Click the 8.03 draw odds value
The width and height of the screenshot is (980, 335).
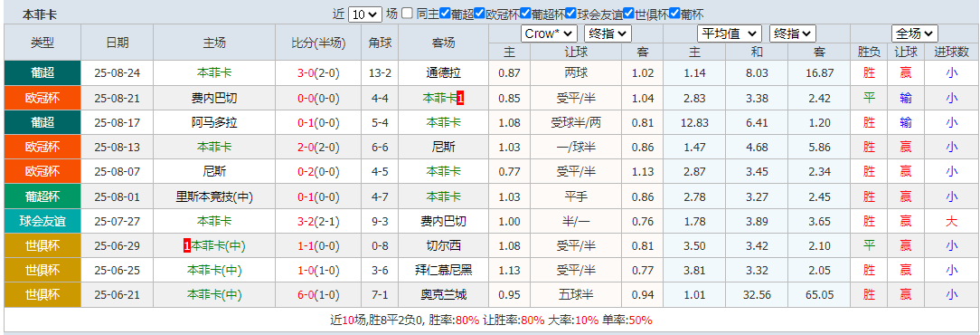tap(757, 73)
